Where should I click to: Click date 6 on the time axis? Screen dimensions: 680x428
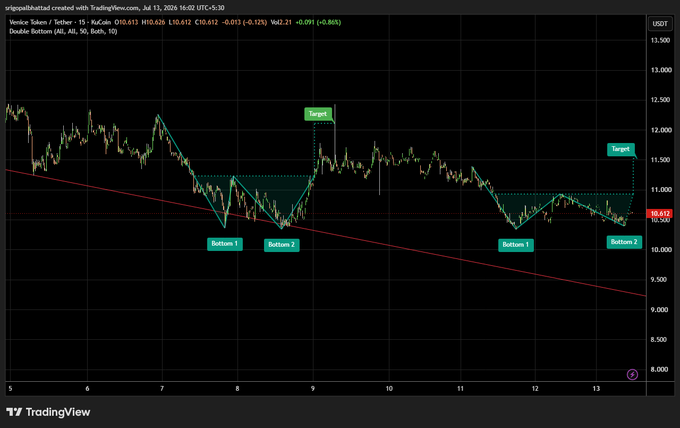click(x=87, y=389)
